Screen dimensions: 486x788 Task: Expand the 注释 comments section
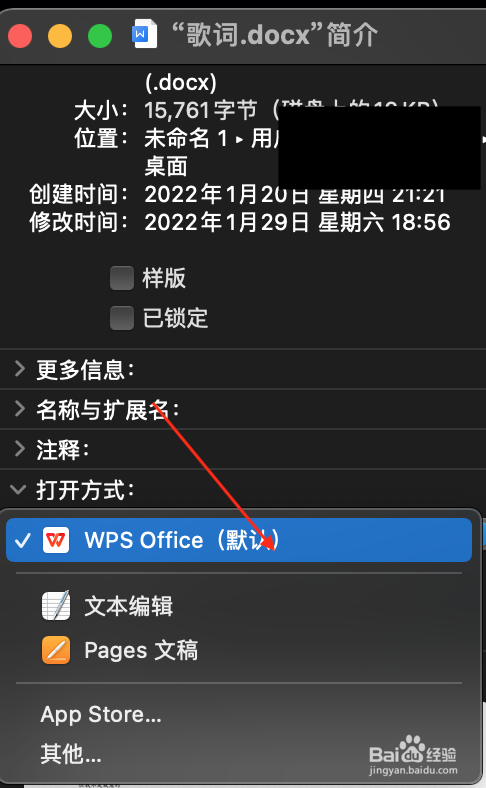tap(20, 448)
